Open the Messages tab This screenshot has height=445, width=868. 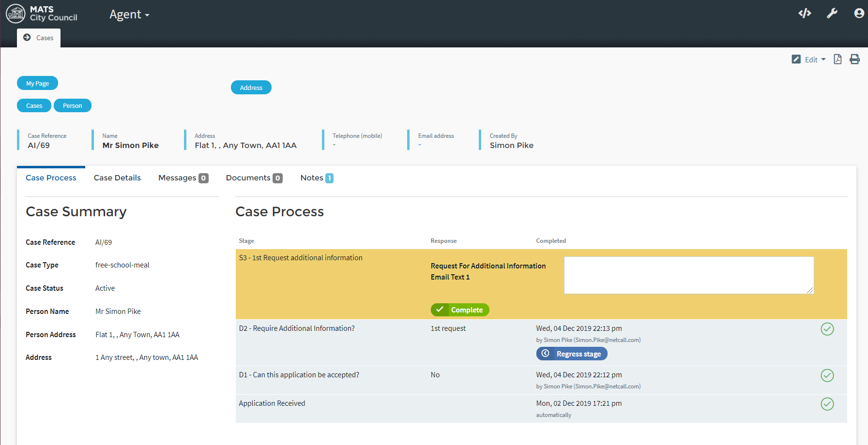[x=183, y=178]
